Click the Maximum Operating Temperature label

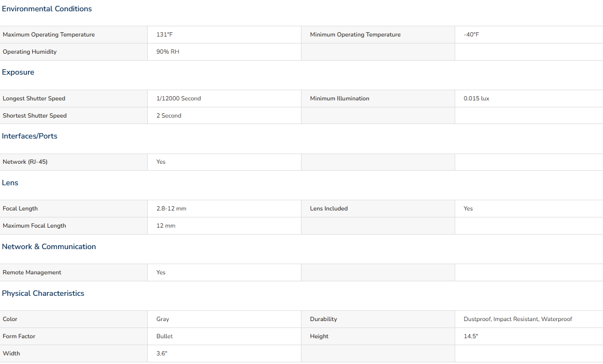(49, 34)
